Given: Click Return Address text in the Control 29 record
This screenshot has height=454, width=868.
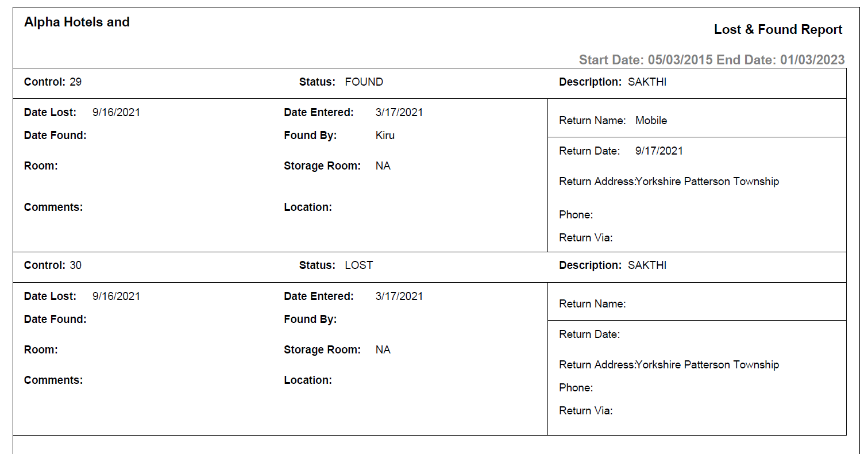Looking at the screenshot, I should pos(707,182).
